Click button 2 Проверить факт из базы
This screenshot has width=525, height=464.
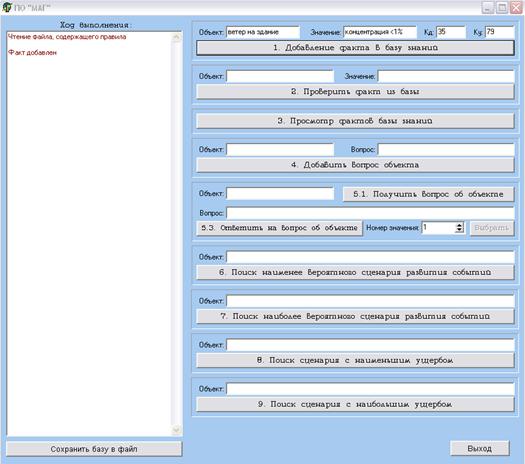[x=355, y=92]
